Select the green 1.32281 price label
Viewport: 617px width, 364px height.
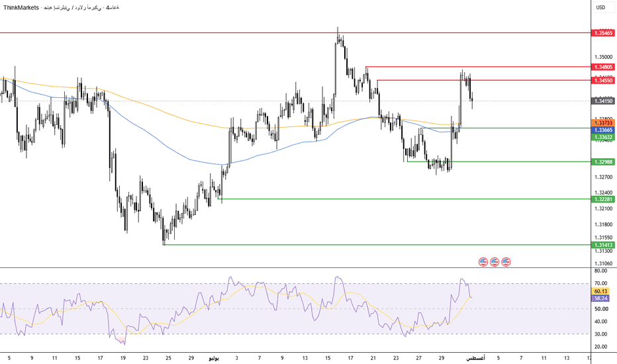pyautogui.click(x=603, y=199)
